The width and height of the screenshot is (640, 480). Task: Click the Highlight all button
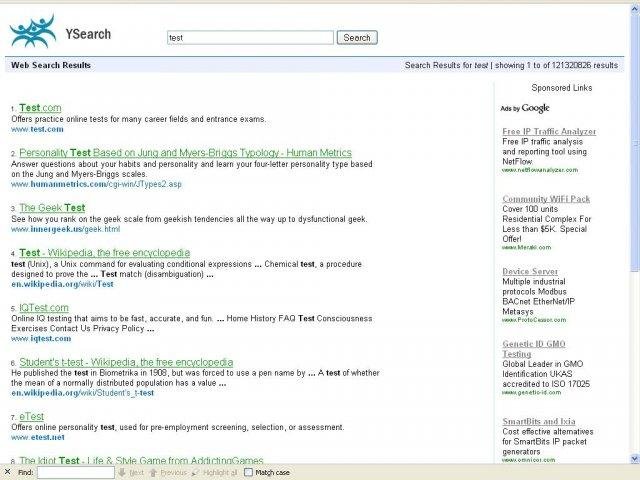[215, 472]
